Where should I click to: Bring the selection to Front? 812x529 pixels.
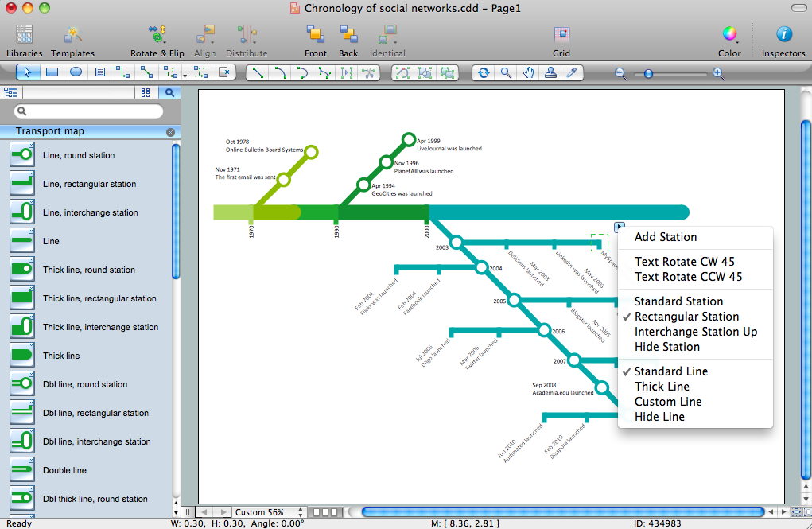coord(316,41)
